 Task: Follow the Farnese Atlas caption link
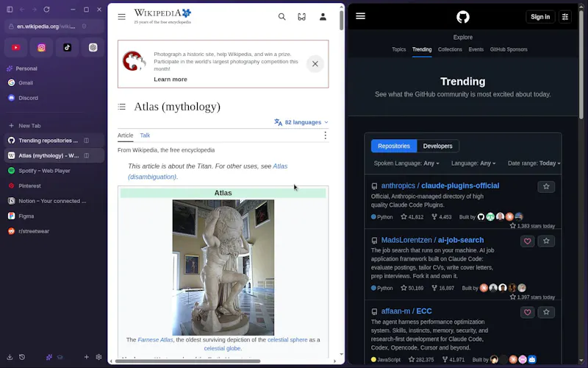pyautogui.click(x=155, y=339)
